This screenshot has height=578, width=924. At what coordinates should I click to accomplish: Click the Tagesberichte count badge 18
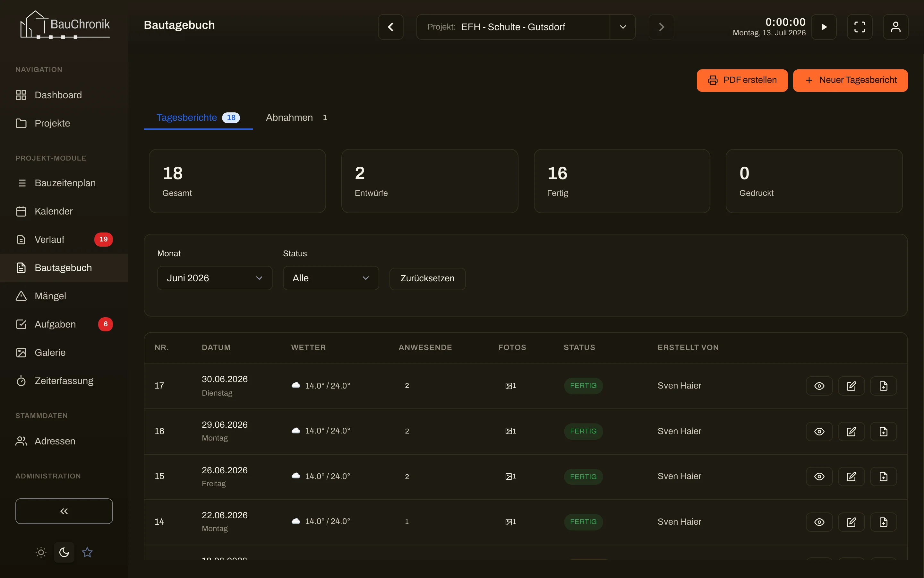coord(231,118)
